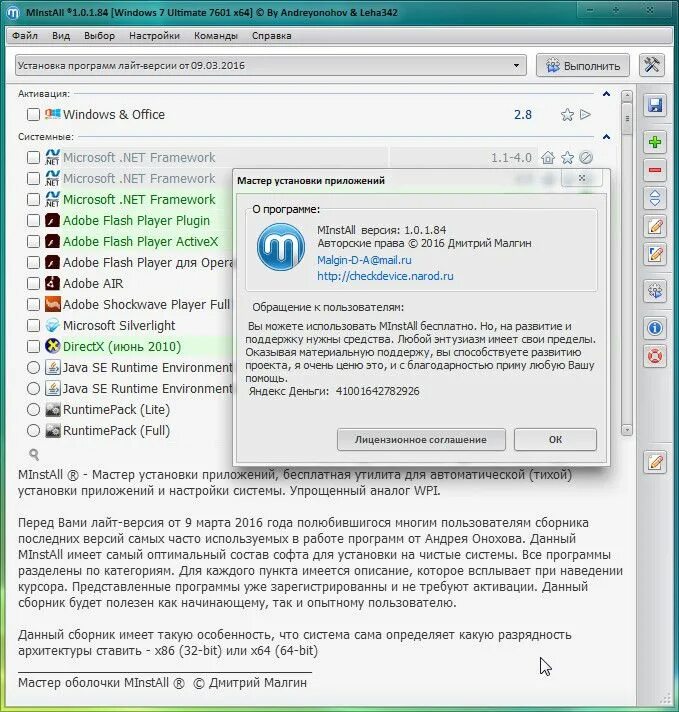Click the red minus remove icon
Image resolution: width=679 pixels, height=712 pixels.
[x=654, y=170]
